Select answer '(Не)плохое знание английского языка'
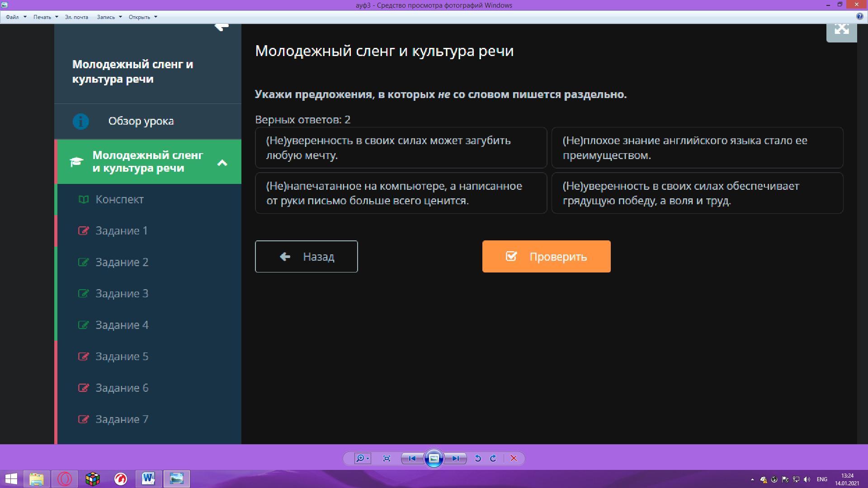Screen dimensions: 868x488 pyautogui.click(x=697, y=148)
